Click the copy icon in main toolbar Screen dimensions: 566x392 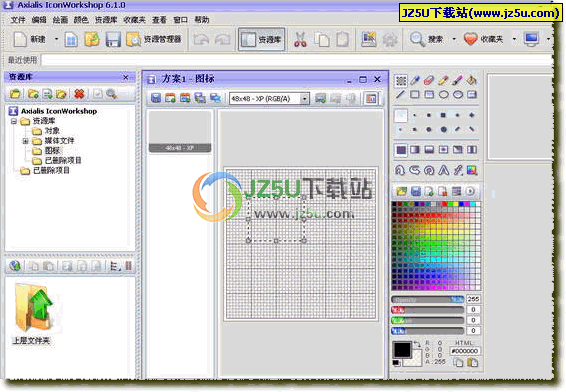(x=322, y=39)
